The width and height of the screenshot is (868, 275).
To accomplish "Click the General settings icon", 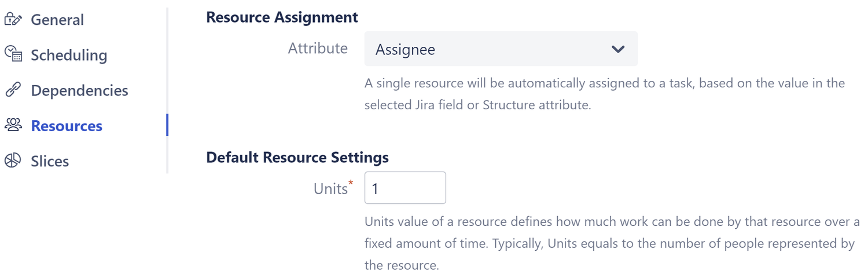I will coord(13,20).
